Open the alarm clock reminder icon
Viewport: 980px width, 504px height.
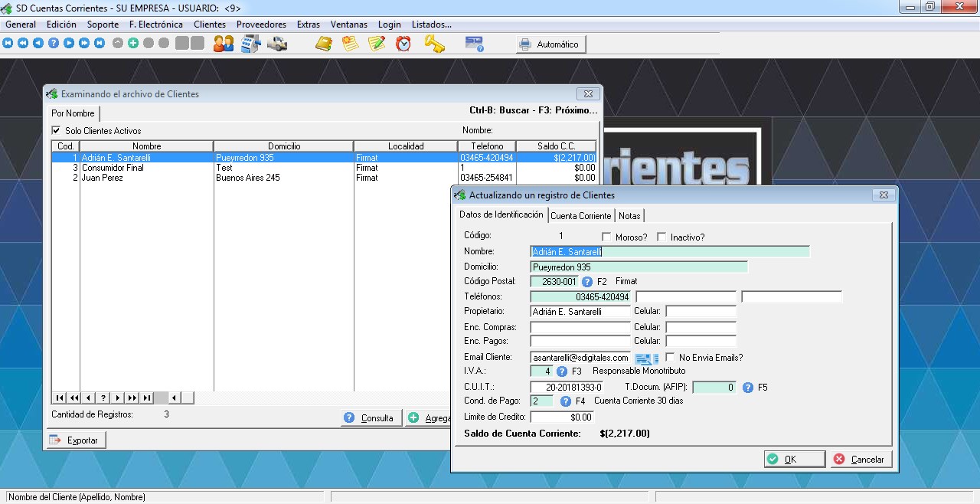tap(403, 44)
